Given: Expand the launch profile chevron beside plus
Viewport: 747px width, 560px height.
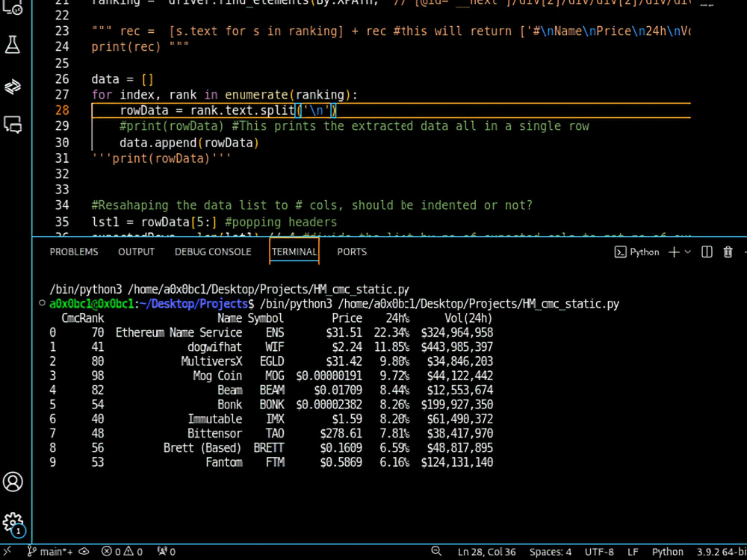Looking at the screenshot, I should (x=687, y=252).
